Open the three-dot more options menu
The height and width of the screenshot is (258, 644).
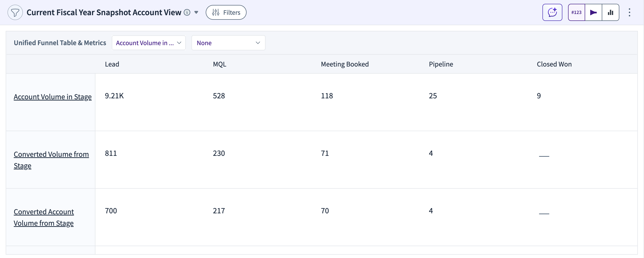[x=629, y=12]
